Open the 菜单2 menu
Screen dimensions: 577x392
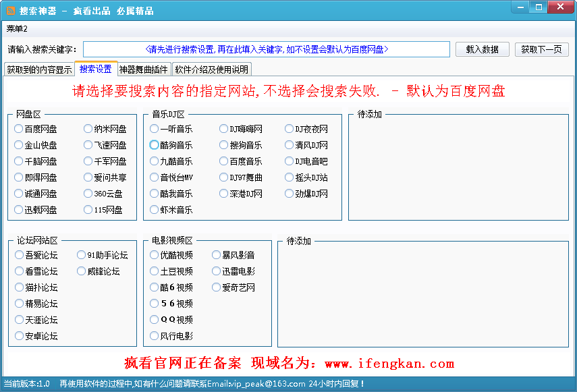pos(17,29)
